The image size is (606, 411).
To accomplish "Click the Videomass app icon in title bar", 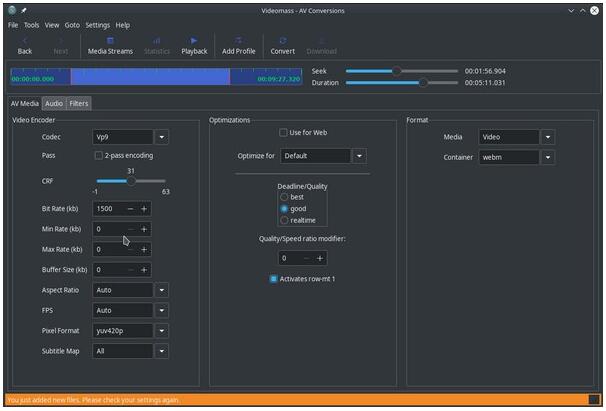I will (x=12, y=10).
